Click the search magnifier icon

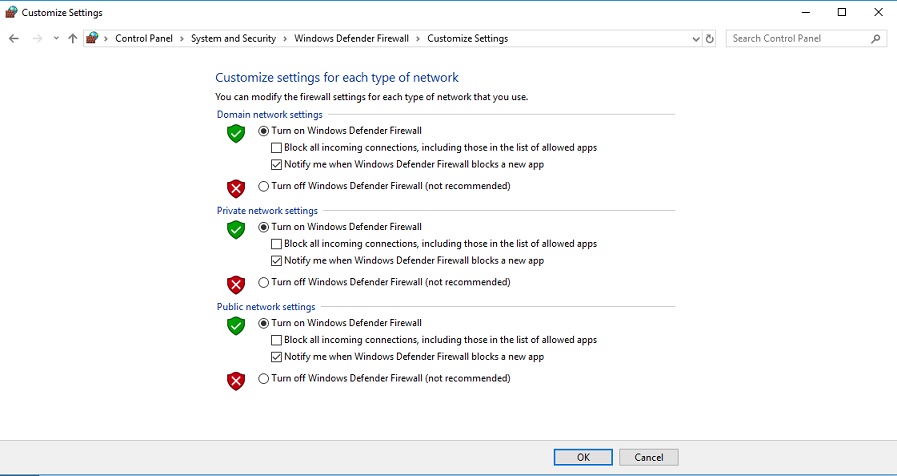pos(875,38)
